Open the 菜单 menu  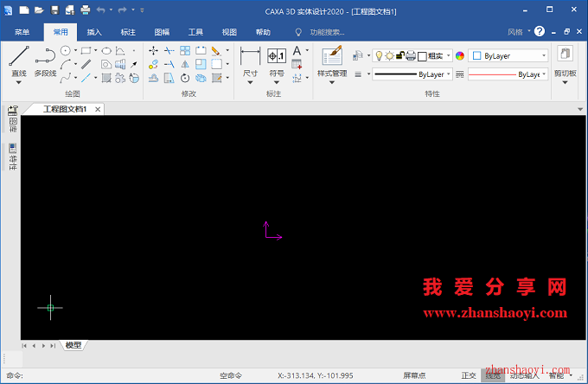(22, 32)
